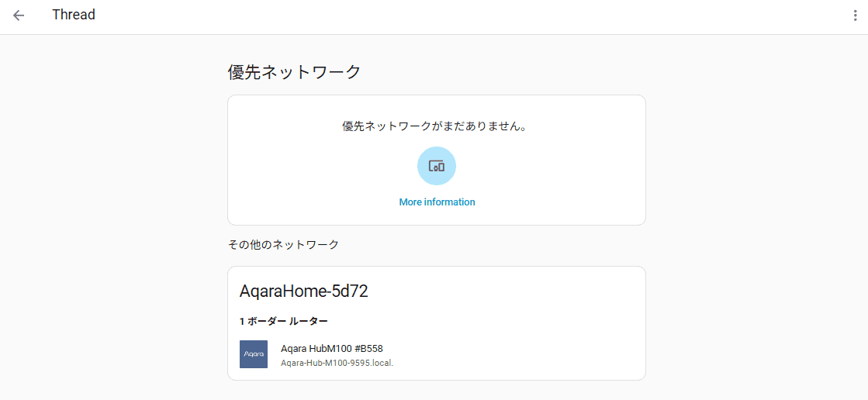Click the devices icon in blue circle
Viewport: 868px width, 400px height.
[x=437, y=166]
